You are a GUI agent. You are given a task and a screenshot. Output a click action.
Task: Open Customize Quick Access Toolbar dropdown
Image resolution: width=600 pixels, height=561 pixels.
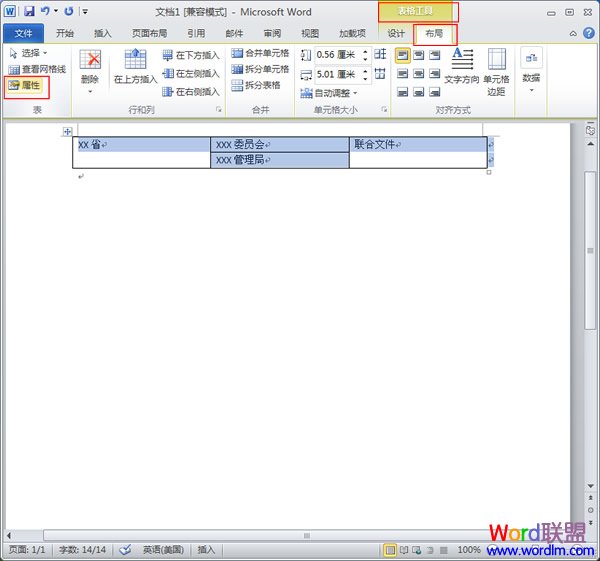(85, 12)
